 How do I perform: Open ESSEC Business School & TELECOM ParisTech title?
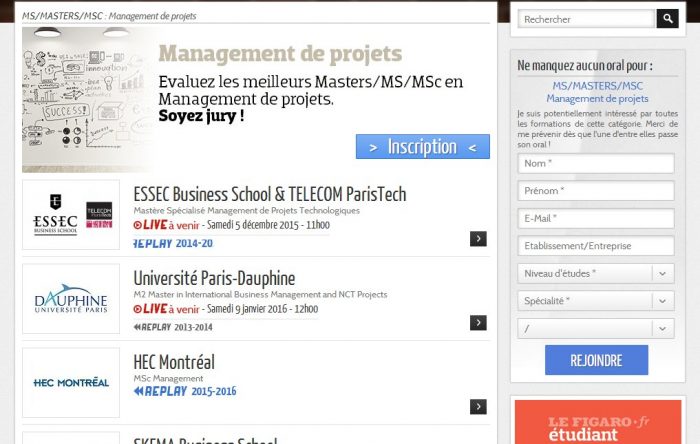270,195
